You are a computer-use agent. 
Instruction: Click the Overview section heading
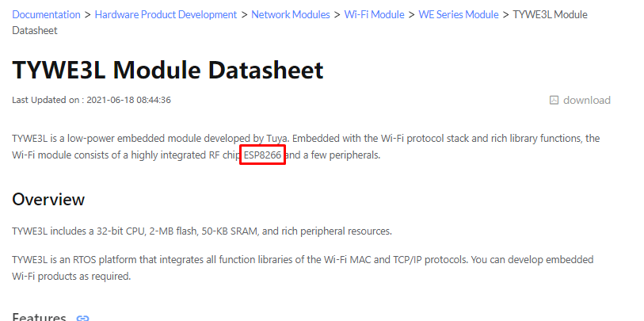48,200
